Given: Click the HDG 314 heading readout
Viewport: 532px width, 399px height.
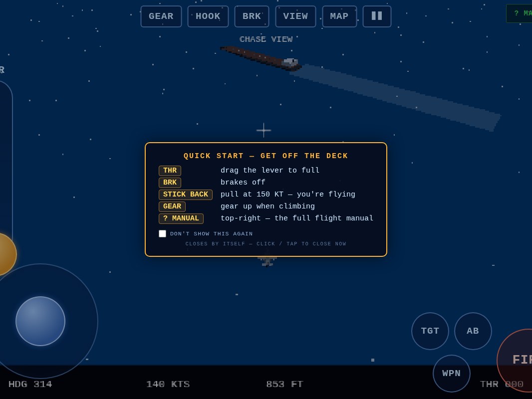Looking at the screenshot, I should pyautogui.click(x=30, y=384).
